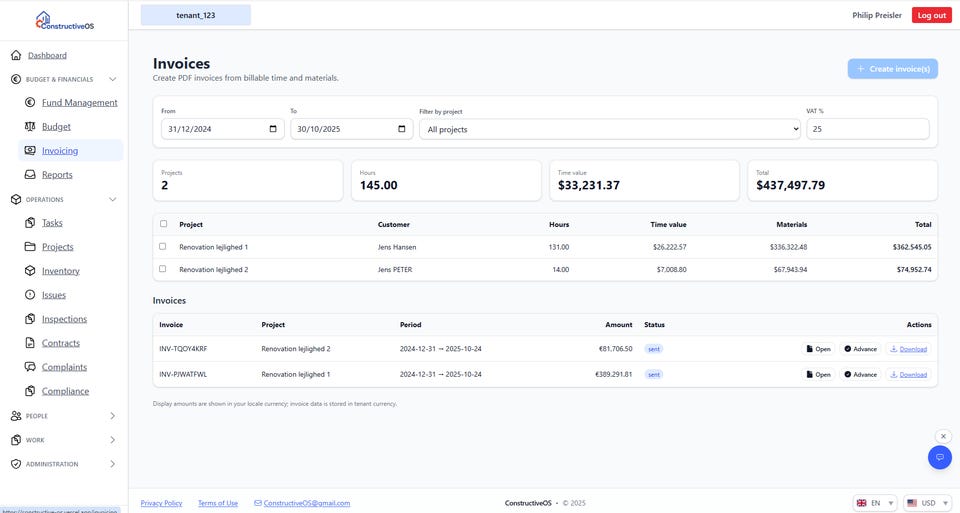This screenshot has height=513, width=960.
Task: Go to Reports in the sidebar
Action: pos(57,175)
